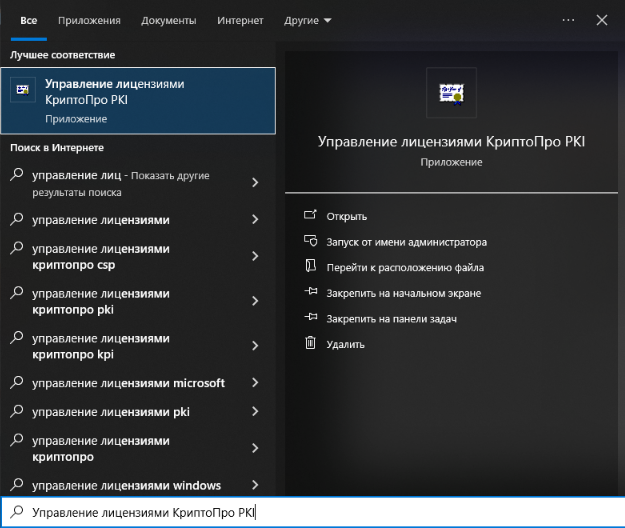
Task: Open the three-dots more options menu
Action: (x=569, y=20)
